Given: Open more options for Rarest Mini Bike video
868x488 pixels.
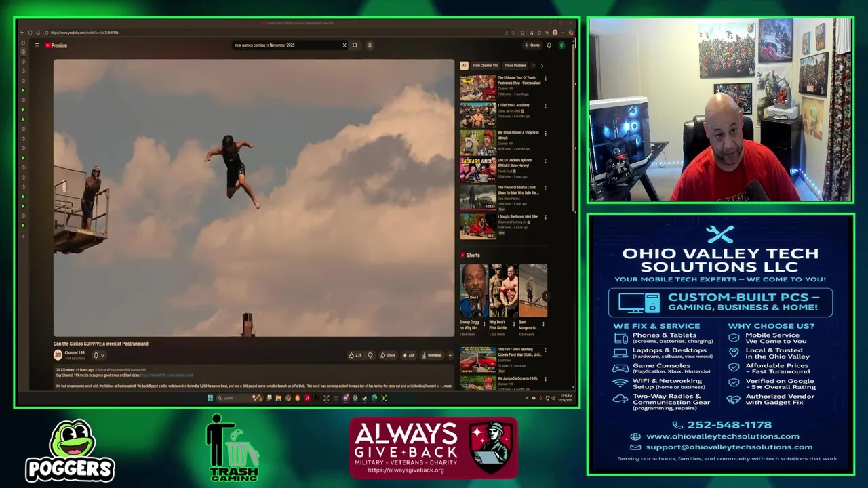Looking at the screenshot, I should (545, 217).
